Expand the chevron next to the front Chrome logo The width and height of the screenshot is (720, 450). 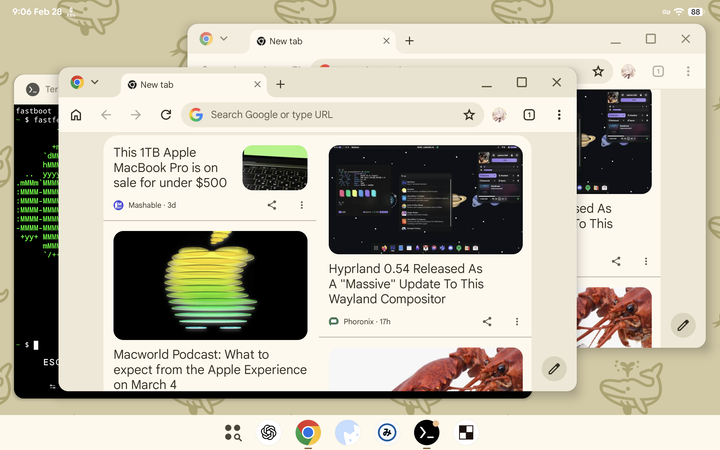95,83
